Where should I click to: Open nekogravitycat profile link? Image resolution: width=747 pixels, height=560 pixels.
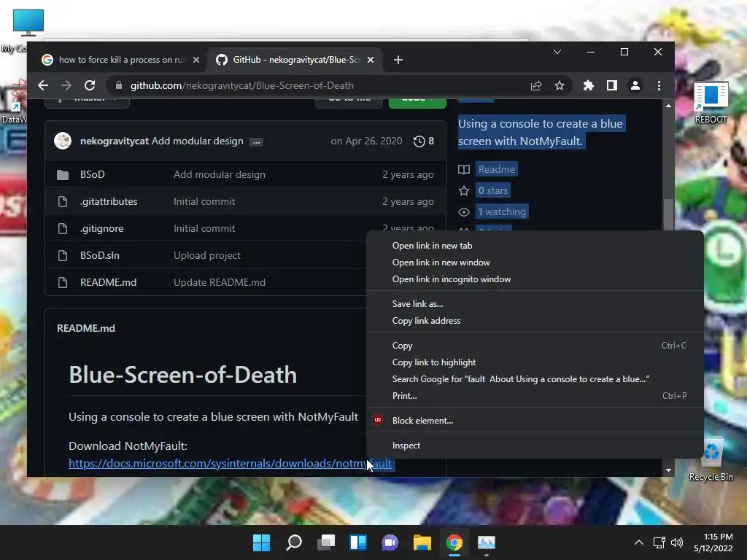coord(115,141)
